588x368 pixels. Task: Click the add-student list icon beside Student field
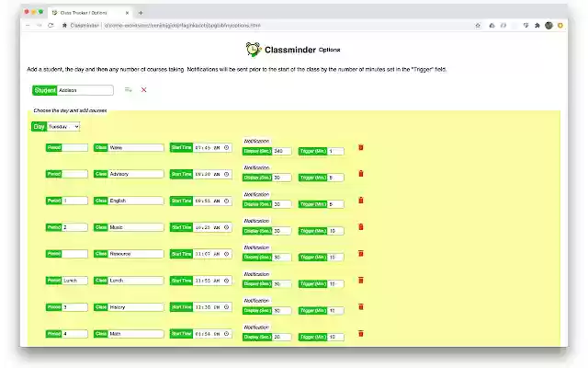(x=129, y=90)
